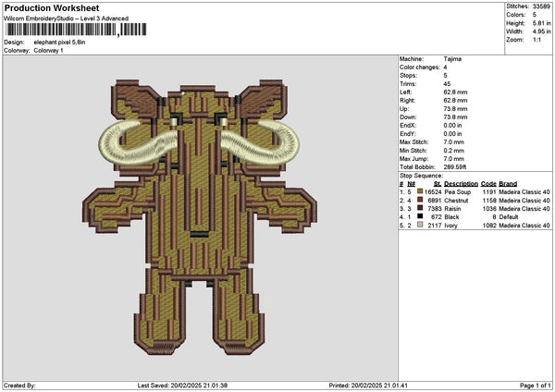555x392 pixels.
Task: Click the Colorway 1 value
Action: click(x=48, y=49)
